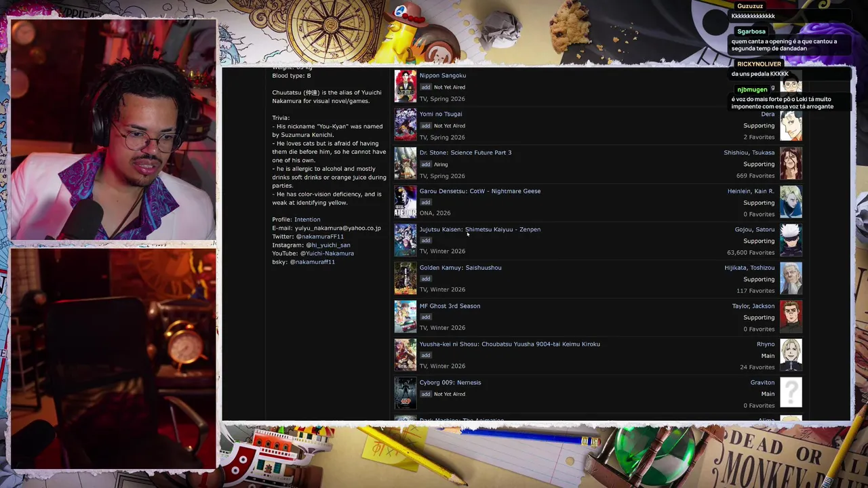This screenshot has height=488, width=868.
Task: Click Gojou Satoru's character portrait
Action: click(x=791, y=240)
